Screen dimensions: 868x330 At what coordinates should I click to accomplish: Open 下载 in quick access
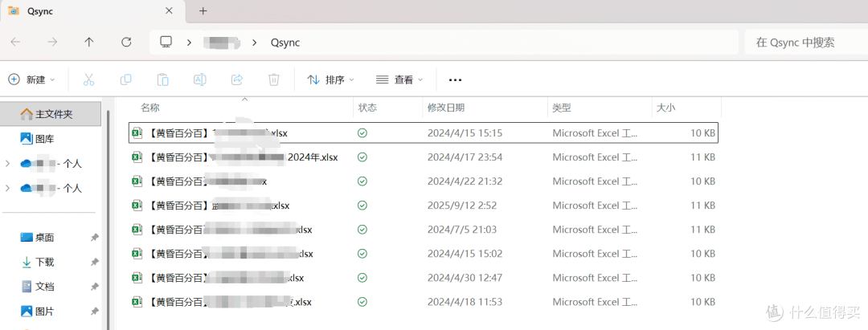point(45,262)
